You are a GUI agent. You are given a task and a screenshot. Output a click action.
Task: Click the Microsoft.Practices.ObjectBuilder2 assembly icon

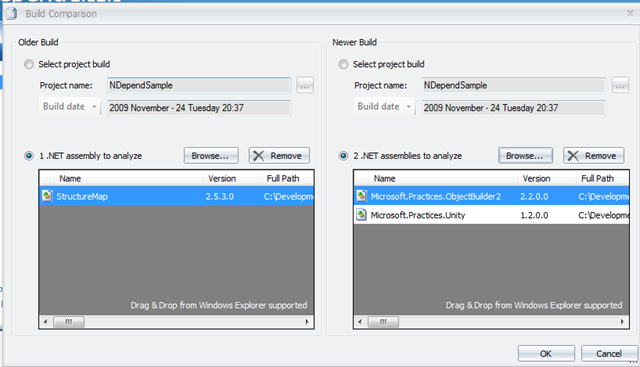click(x=361, y=196)
